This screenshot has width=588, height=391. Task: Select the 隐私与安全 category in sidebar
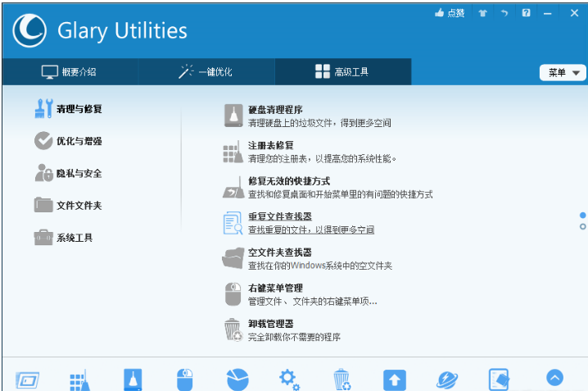click(x=69, y=173)
